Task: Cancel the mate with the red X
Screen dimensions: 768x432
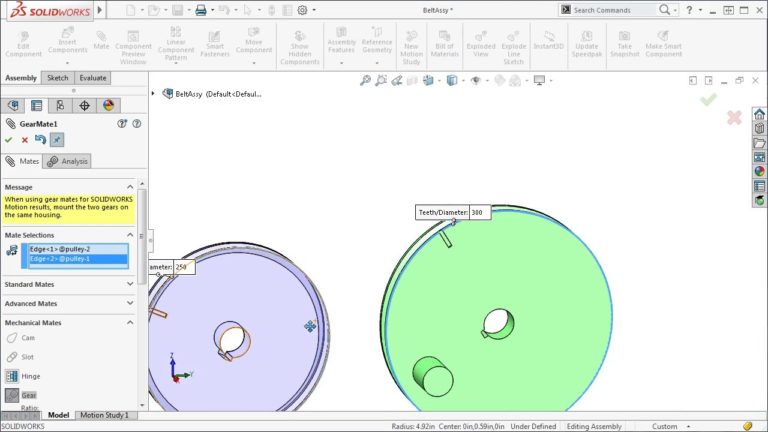Action: tap(25, 140)
